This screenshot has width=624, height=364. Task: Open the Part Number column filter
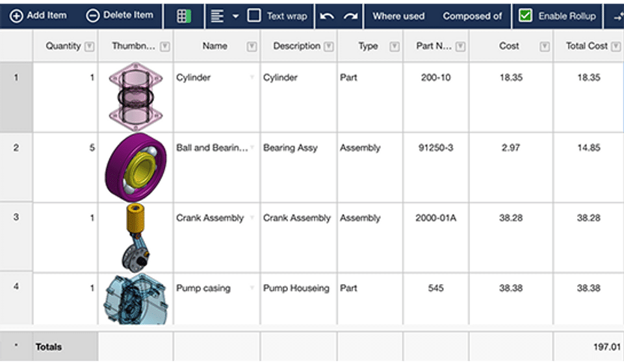[460, 47]
